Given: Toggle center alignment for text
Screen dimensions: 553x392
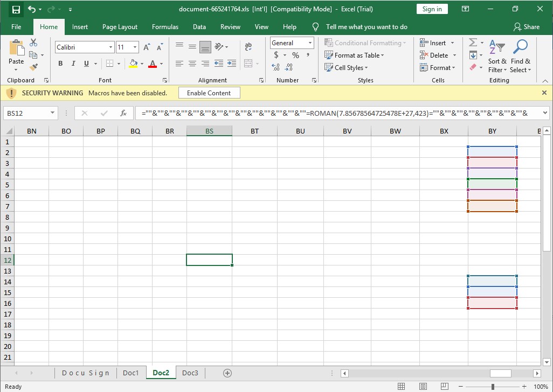Looking at the screenshot, I should coord(192,64).
